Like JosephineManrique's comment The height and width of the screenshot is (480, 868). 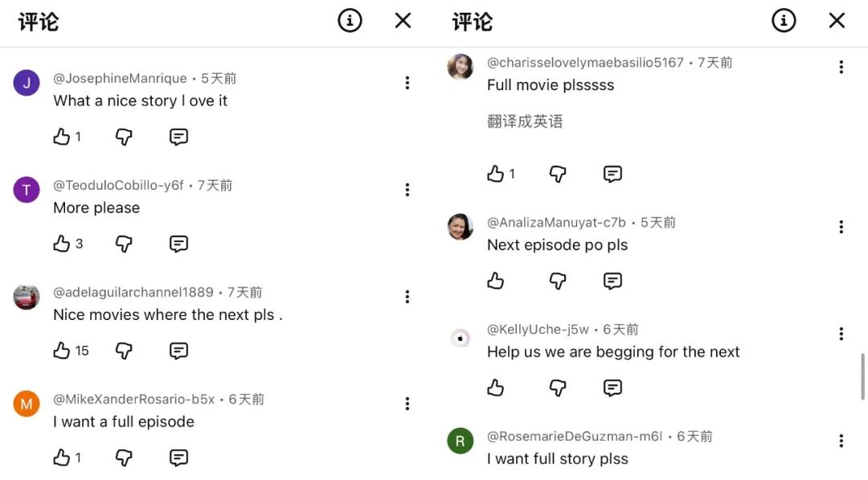[62, 137]
